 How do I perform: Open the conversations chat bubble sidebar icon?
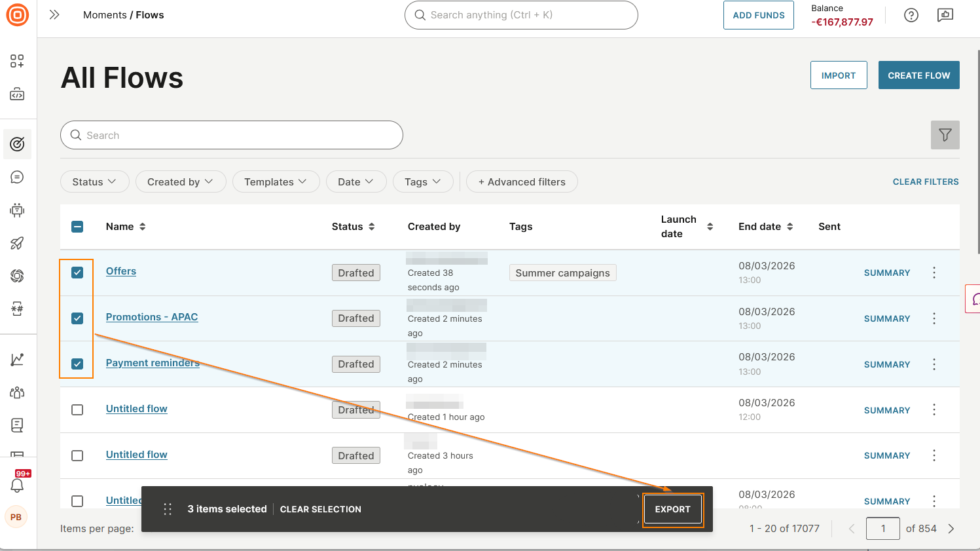[x=17, y=177]
